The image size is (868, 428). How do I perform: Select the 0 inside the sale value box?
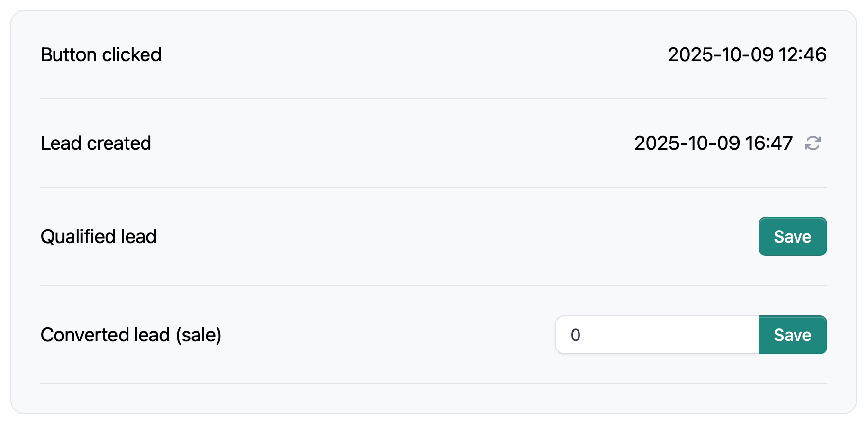575,335
